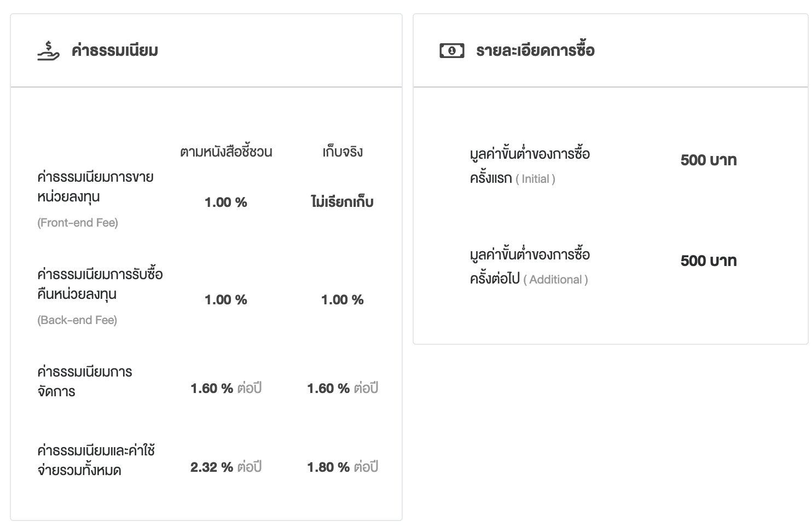Select the เก็บจริง column header

(x=343, y=152)
